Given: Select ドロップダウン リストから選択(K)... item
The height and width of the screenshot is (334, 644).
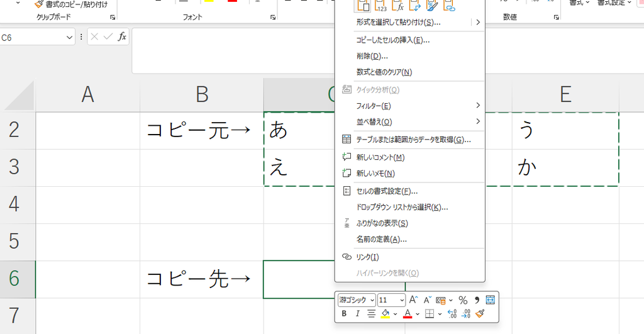Looking at the screenshot, I should pos(410,207).
